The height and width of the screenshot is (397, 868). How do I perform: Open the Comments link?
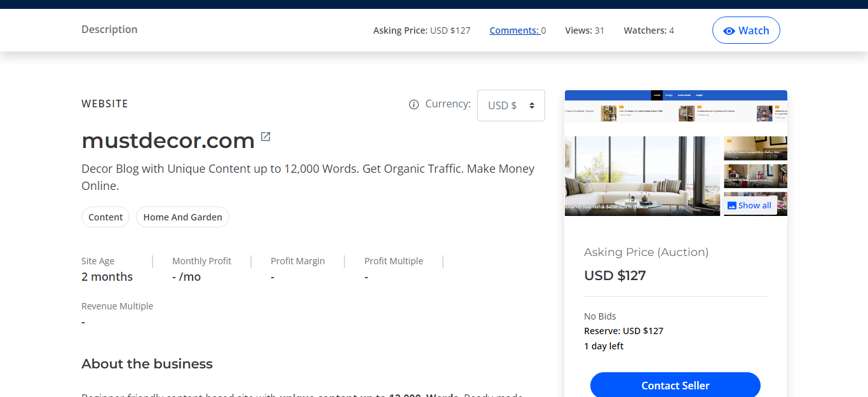[x=514, y=30]
